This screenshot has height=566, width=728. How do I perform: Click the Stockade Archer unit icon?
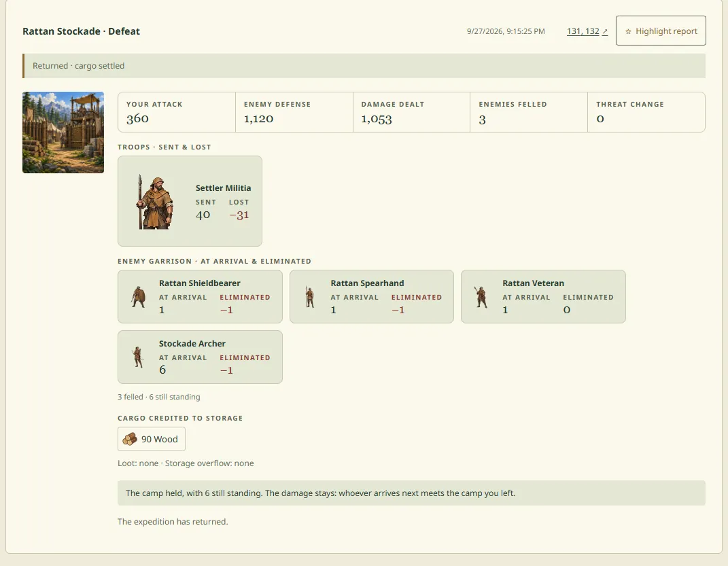pyautogui.click(x=137, y=357)
